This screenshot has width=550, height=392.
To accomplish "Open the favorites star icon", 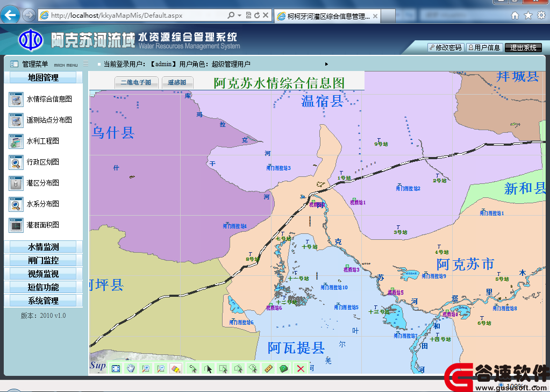I will pyautogui.click(x=528, y=16).
